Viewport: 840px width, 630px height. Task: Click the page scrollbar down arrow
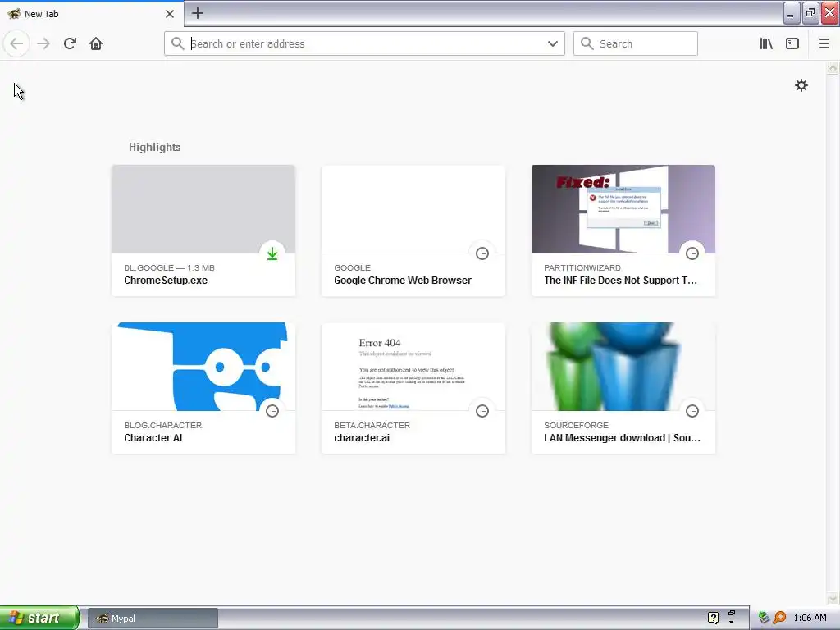pos(833,599)
